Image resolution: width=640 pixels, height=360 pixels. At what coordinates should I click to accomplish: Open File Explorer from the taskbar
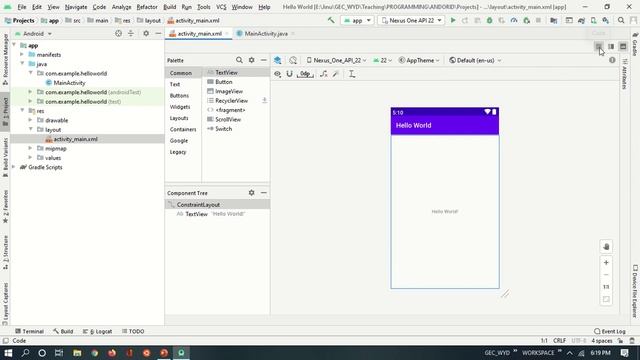77,353
